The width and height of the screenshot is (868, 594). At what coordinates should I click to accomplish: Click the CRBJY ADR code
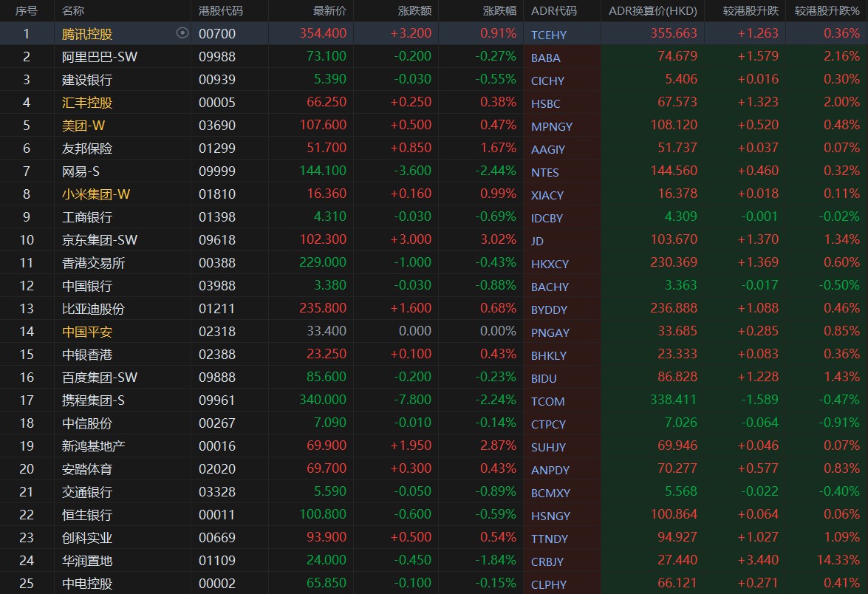(x=547, y=561)
